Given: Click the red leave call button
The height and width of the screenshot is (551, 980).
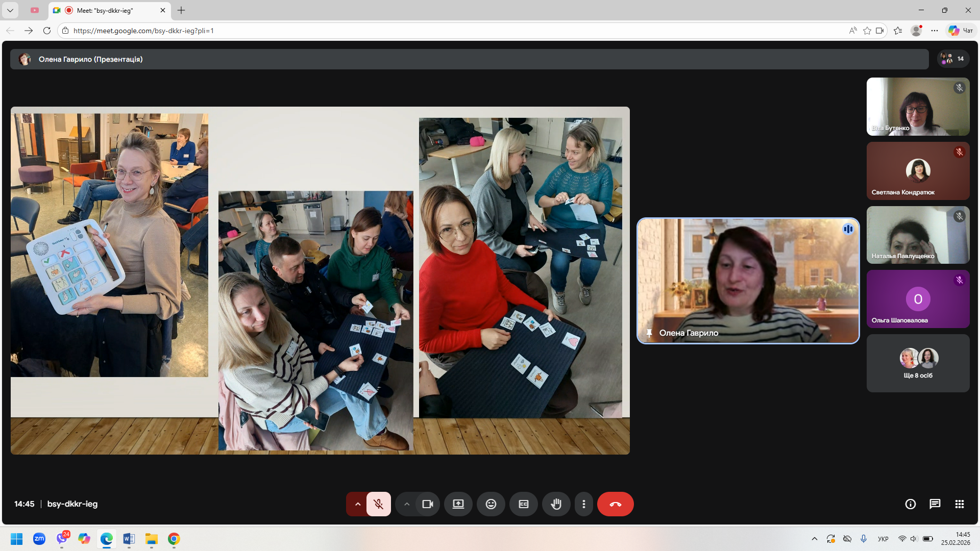Looking at the screenshot, I should 615,504.
